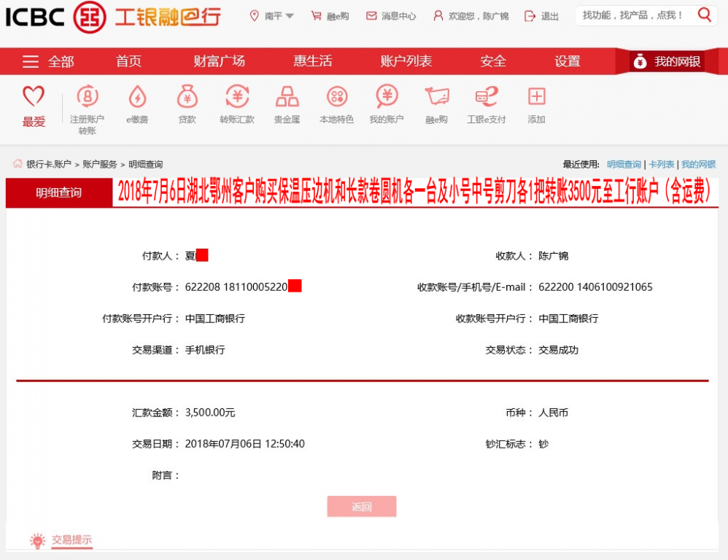Select the 注册账户转账 transfer icon

pos(88,104)
